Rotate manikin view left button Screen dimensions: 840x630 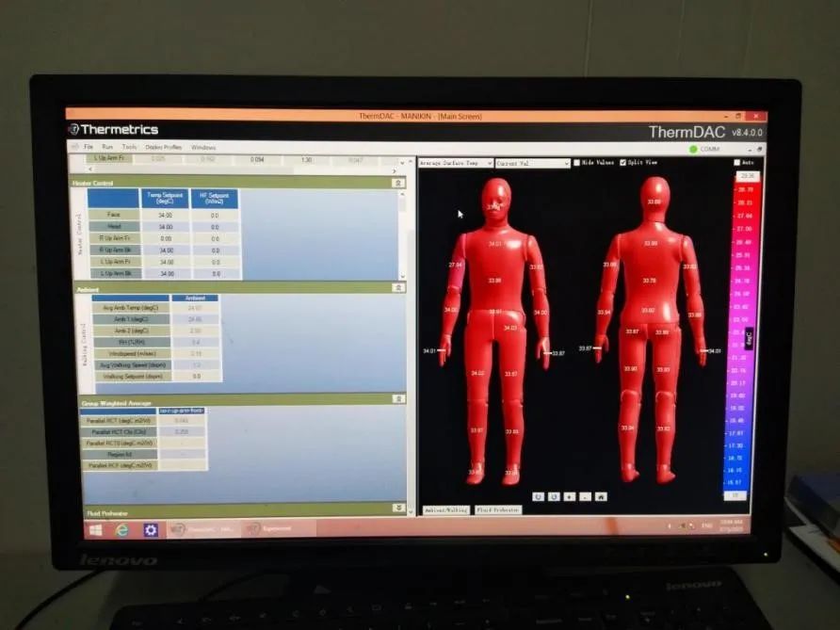click(x=538, y=496)
